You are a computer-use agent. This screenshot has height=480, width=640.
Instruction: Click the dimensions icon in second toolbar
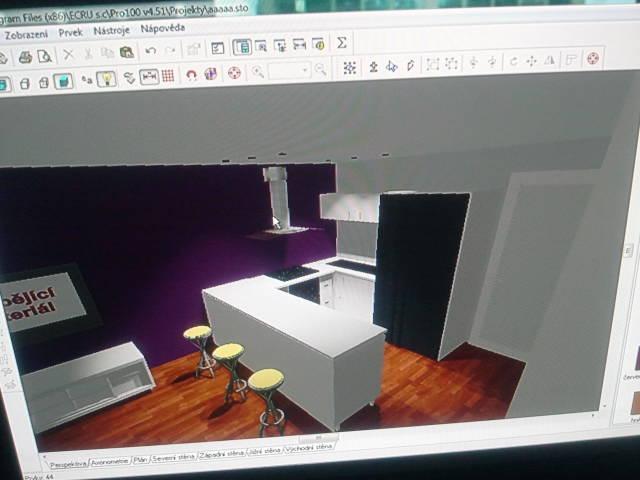coord(148,77)
